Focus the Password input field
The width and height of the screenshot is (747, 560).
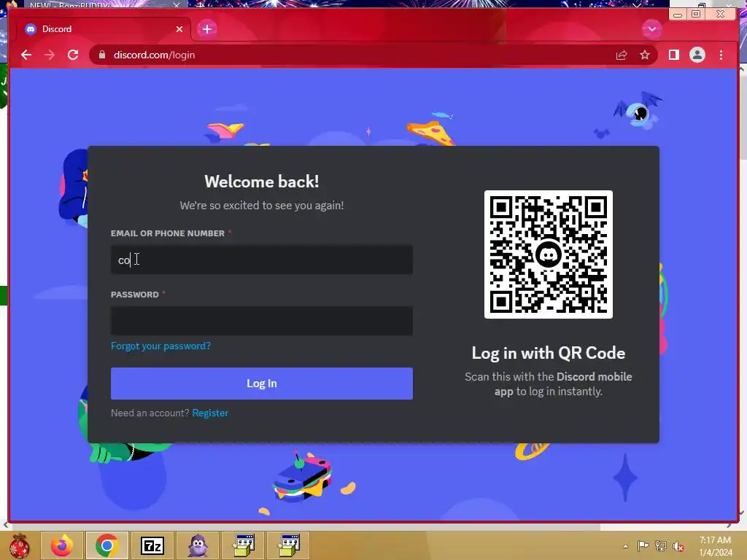[x=262, y=321]
